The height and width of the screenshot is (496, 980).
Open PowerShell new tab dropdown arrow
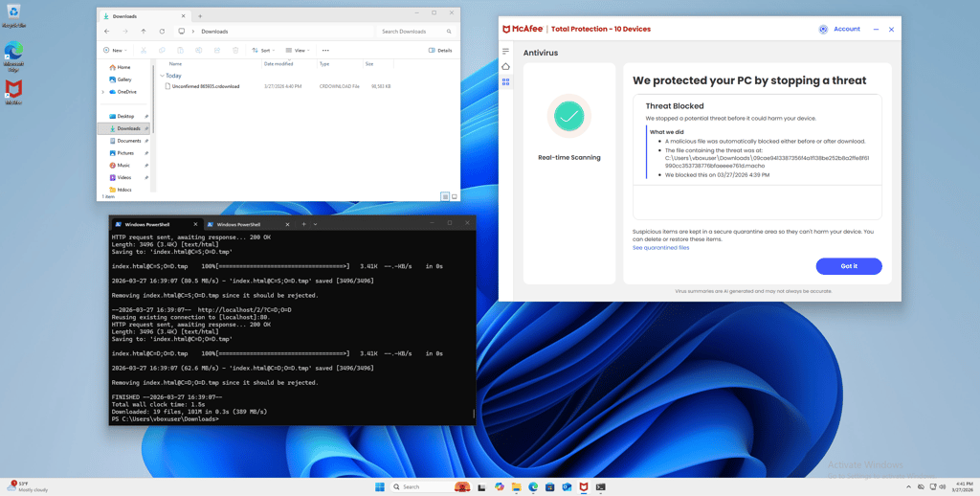click(x=316, y=224)
